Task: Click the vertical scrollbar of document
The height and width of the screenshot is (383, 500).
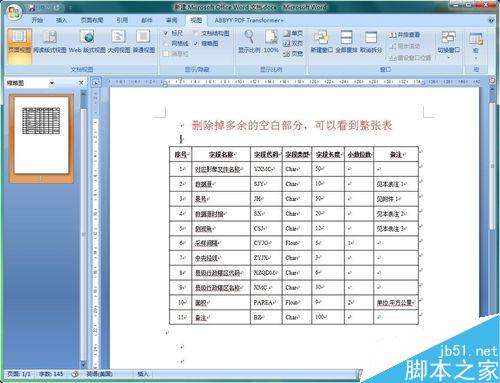Action: click(x=492, y=167)
